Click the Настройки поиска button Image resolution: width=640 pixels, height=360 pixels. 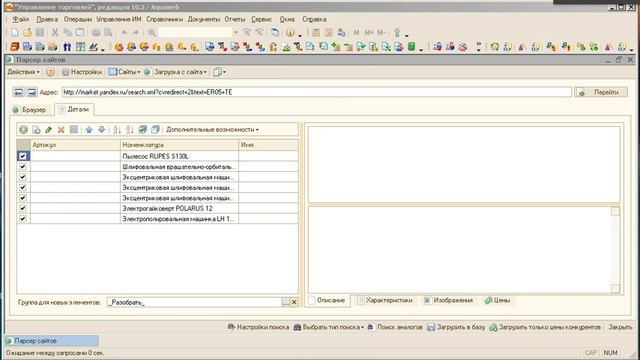tap(258, 327)
